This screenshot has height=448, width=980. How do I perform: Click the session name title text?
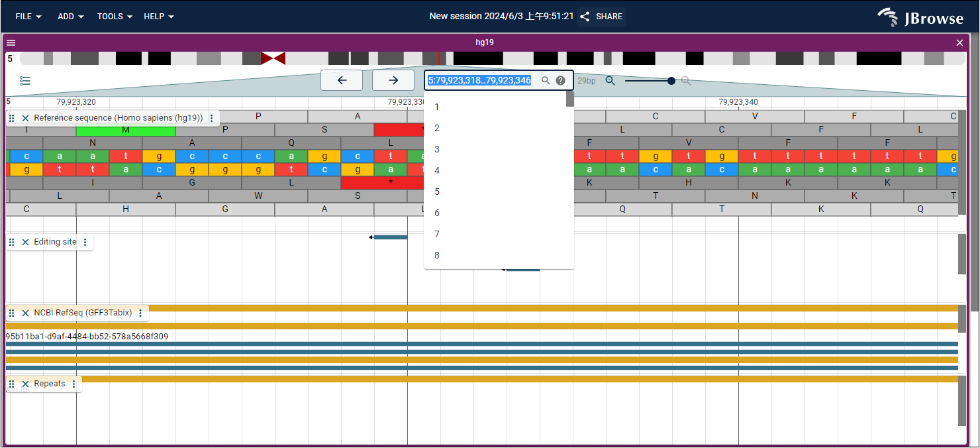501,17
